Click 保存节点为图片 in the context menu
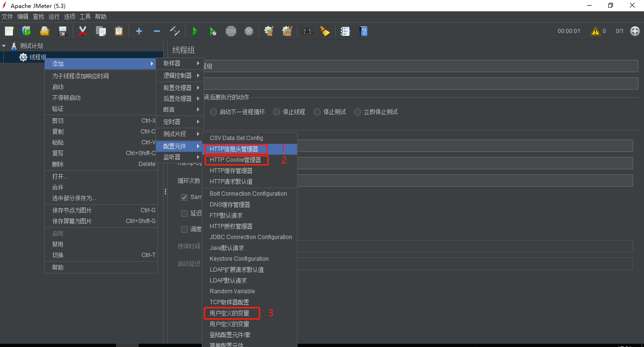Image resolution: width=644 pixels, height=347 pixels. click(x=101, y=210)
